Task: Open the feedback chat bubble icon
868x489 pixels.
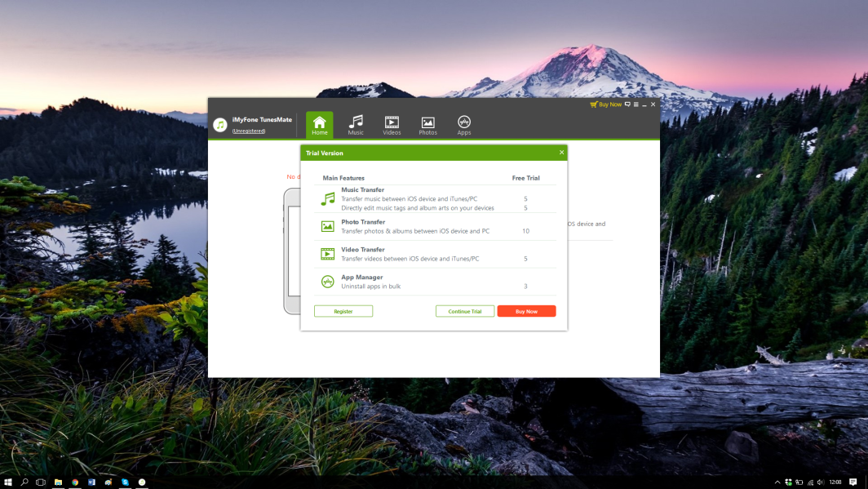Action: tap(627, 104)
